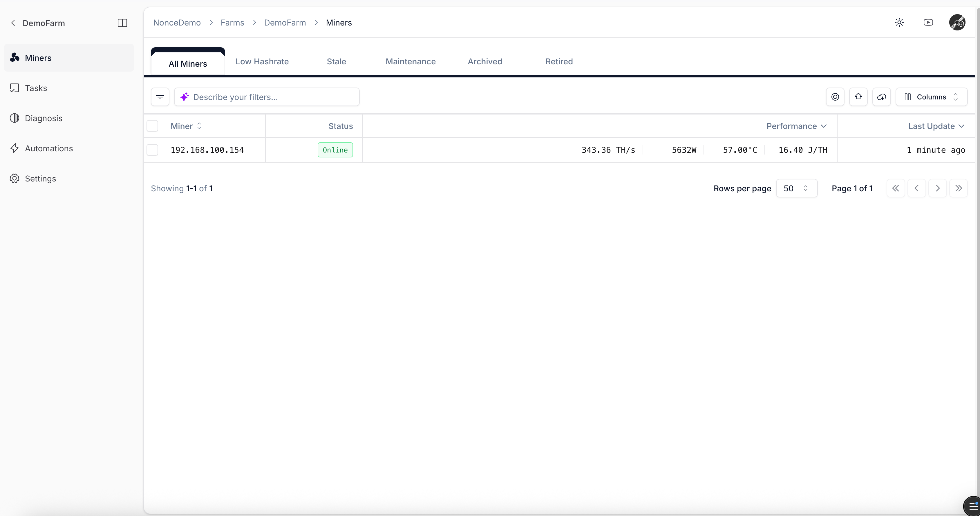Toggle the sidebar collapse panel icon

[x=122, y=23]
